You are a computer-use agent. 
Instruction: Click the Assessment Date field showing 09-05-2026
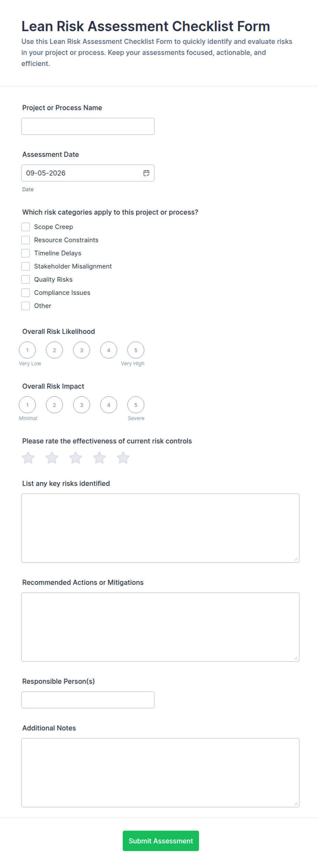tap(88, 173)
